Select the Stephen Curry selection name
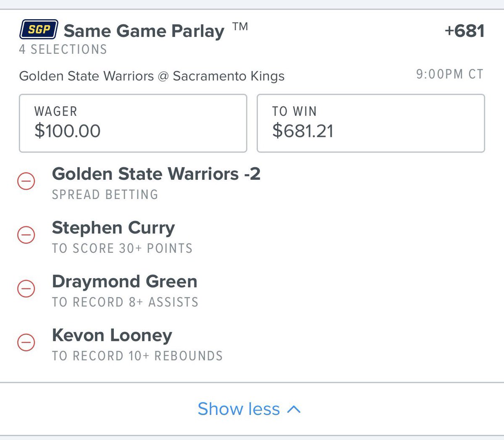This screenshot has width=504, height=440. (x=113, y=228)
